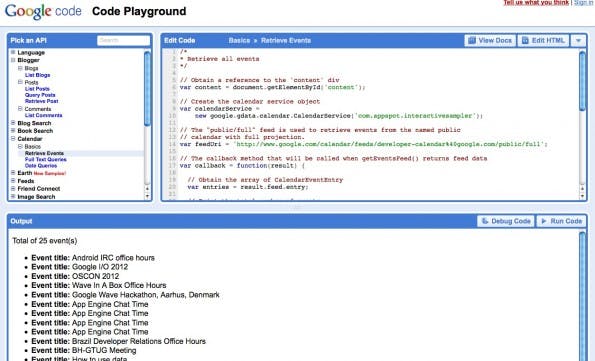Expand the Earth tree node

click(x=13, y=173)
